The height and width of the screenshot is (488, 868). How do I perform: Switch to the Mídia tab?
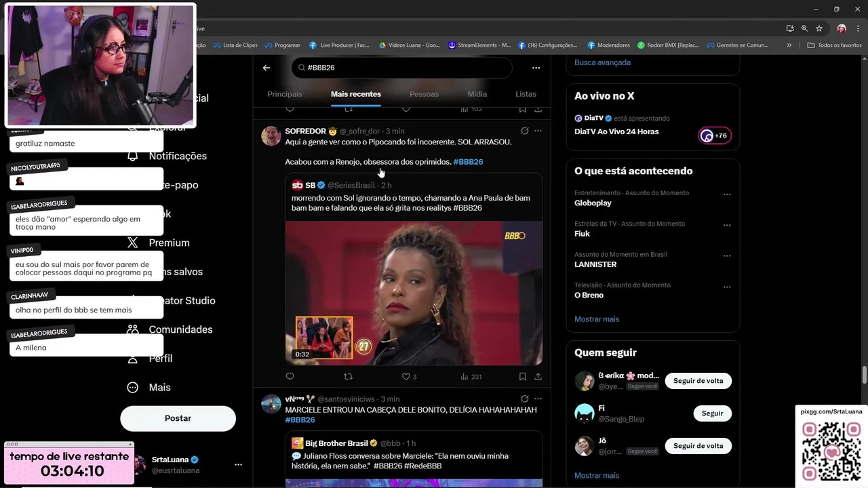pyautogui.click(x=477, y=94)
